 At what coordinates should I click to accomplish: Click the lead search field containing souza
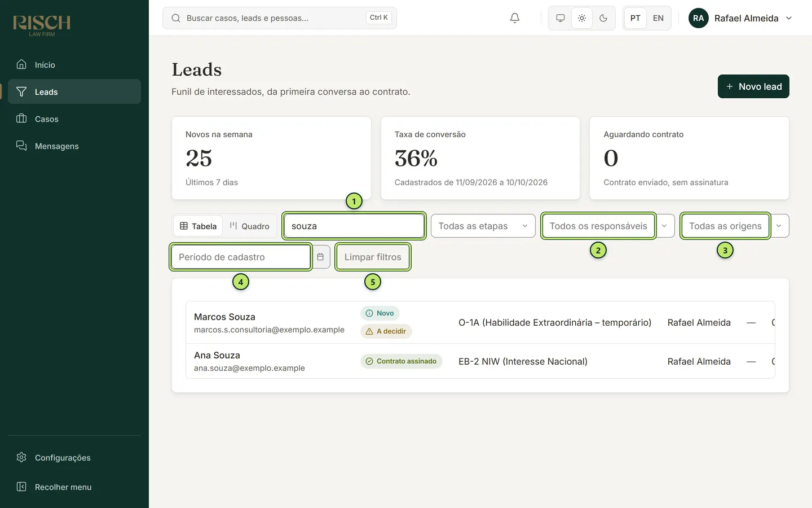pyautogui.click(x=354, y=226)
